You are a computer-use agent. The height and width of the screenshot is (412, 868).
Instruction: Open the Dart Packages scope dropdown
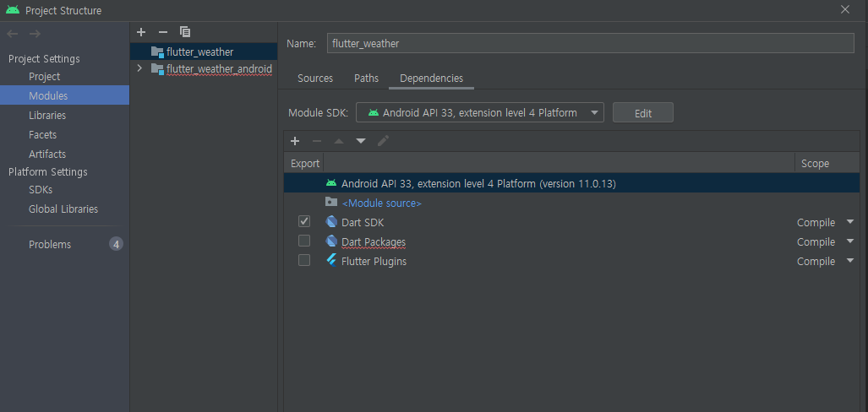[850, 241]
